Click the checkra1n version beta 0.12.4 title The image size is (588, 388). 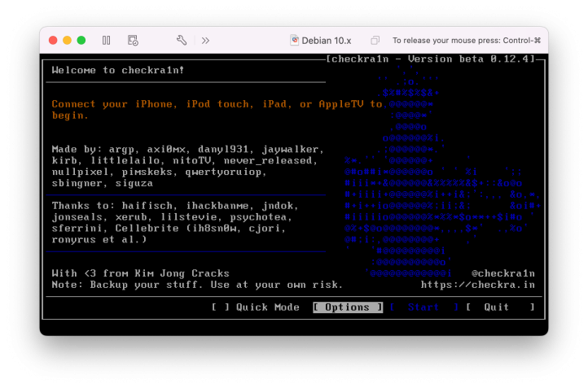(x=431, y=59)
